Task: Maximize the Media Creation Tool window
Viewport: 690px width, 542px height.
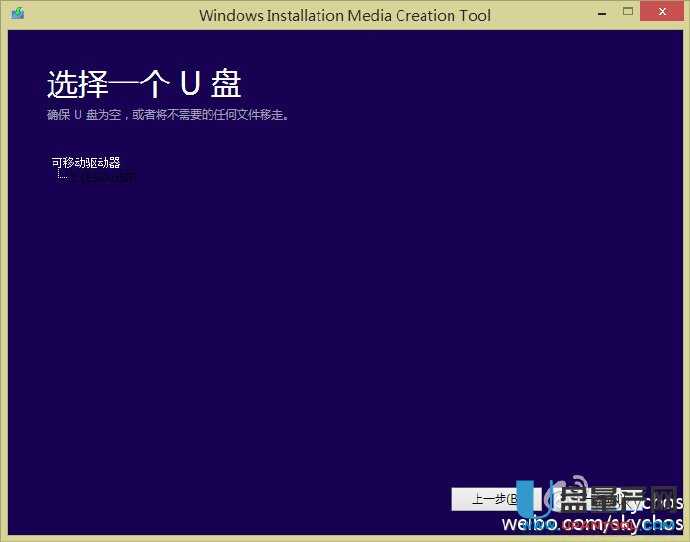Action: (x=628, y=11)
